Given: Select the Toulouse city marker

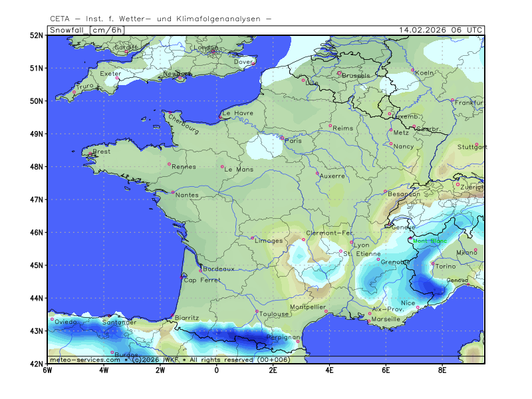Looking at the screenshot, I should pyautogui.click(x=257, y=311).
